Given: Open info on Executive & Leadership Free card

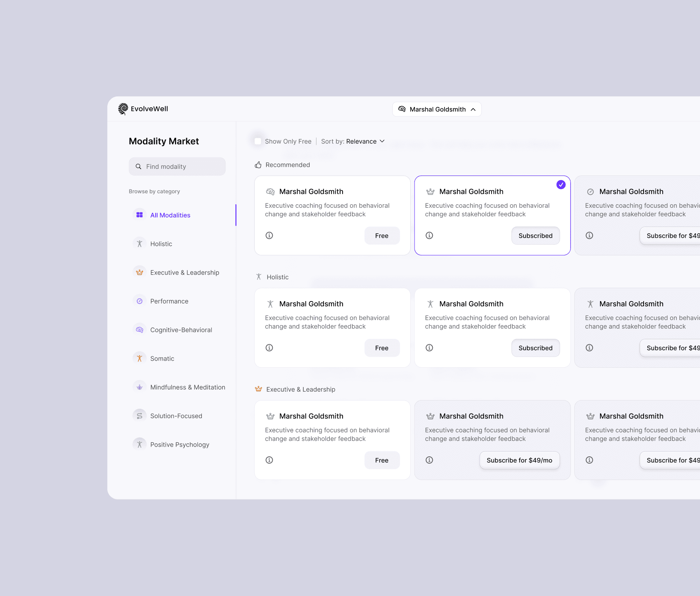Looking at the screenshot, I should (269, 460).
